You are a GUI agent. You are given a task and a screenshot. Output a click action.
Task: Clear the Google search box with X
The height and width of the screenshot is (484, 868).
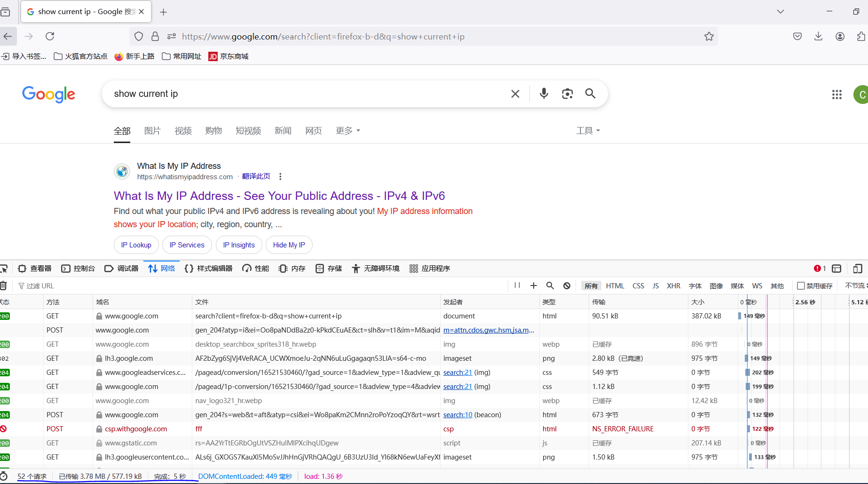pyautogui.click(x=515, y=94)
